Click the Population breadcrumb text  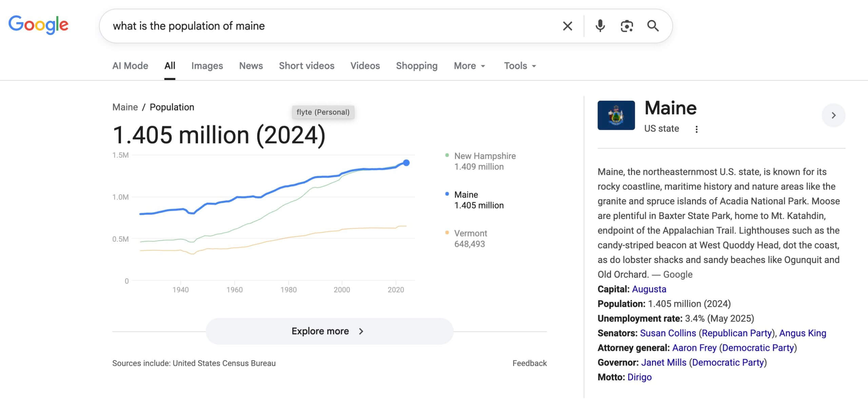172,107
